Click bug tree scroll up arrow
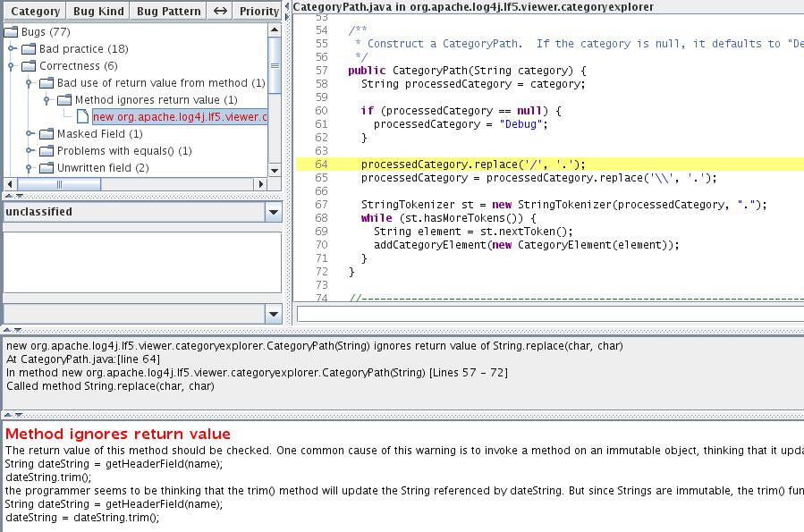Image resolution: width=804 pixels, height=532 pixels. (275, 30)
